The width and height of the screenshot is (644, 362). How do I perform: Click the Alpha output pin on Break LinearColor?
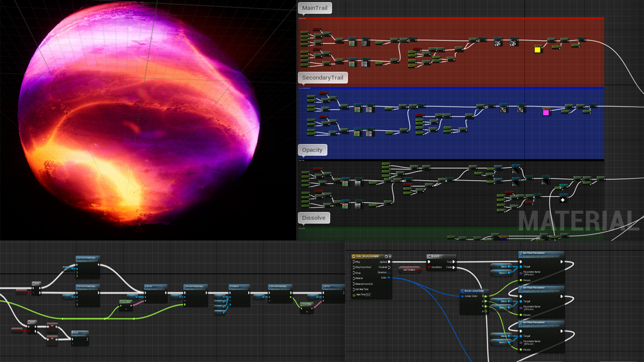pyautogui.click(x=486, y=311)
